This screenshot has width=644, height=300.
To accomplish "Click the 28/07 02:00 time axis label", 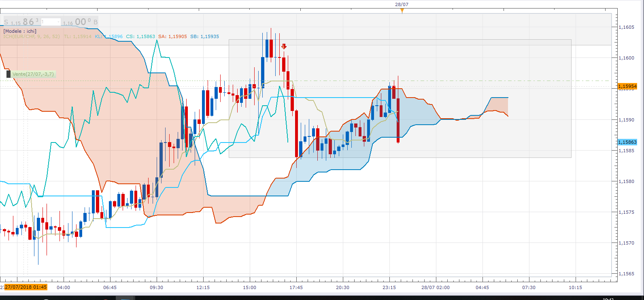I will [x=436, y=287].
